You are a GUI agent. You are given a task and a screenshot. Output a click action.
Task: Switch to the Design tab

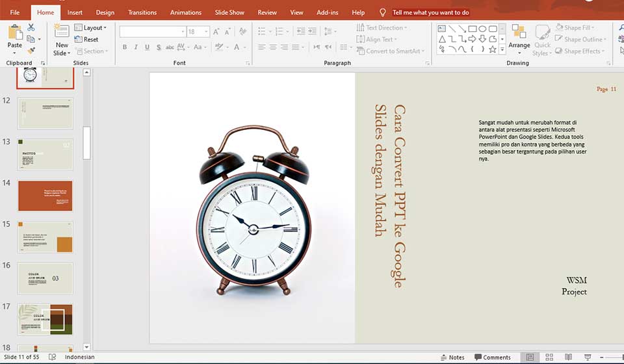tap(105, 12)
